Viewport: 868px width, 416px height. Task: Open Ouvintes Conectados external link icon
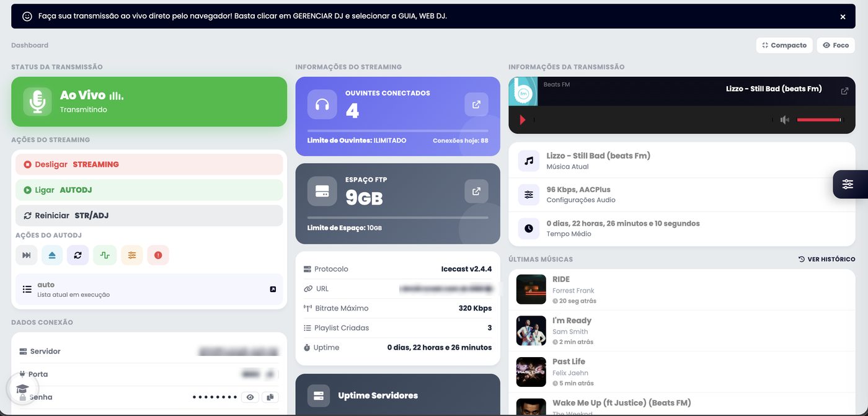click(x=476, y=105)
